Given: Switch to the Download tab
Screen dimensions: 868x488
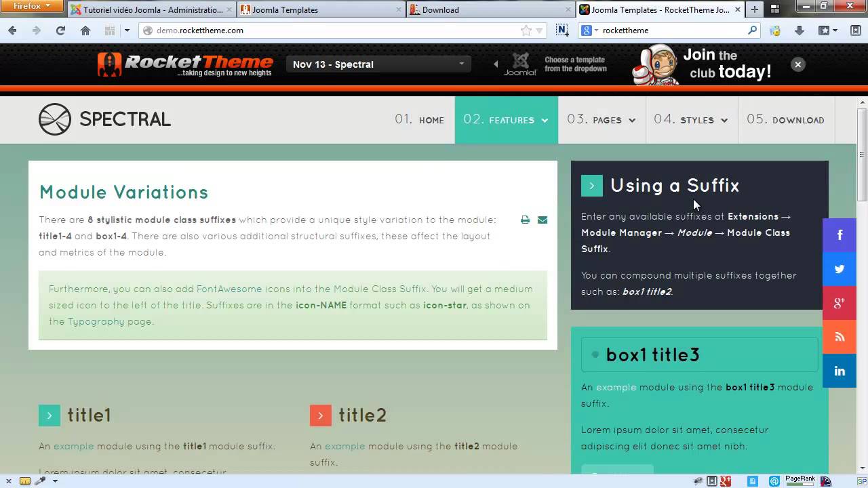Looking at the screenshot, I should (x=490, y=10).
